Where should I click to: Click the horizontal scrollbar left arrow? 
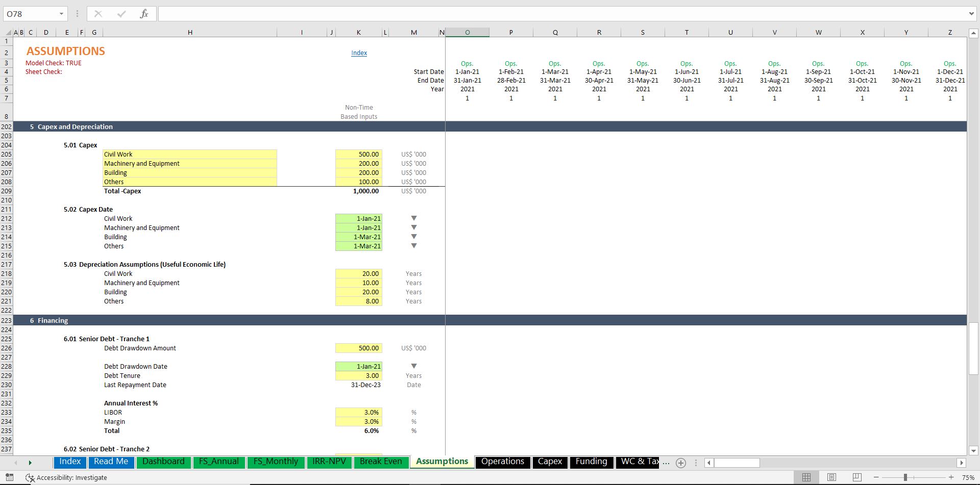pyautogui.click(x=708, y=463)
